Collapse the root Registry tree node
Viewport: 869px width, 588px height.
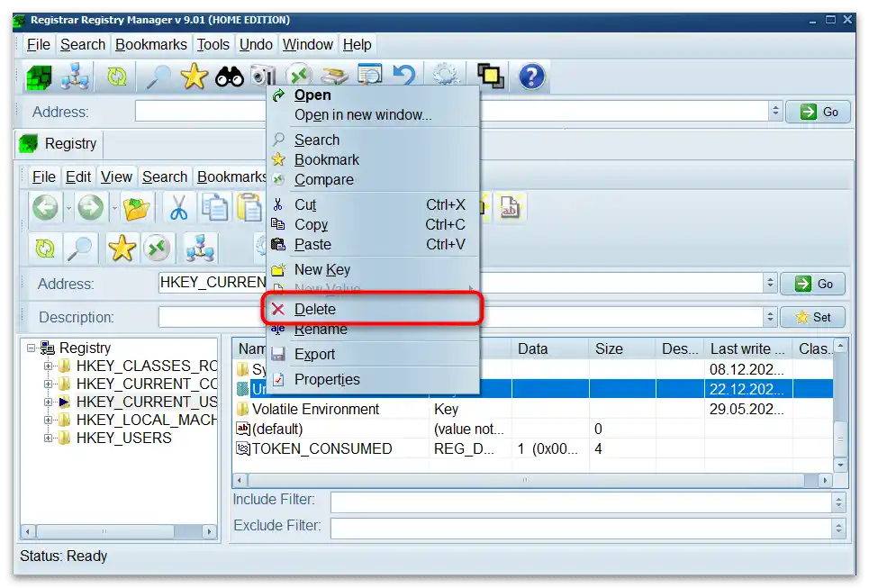point(31,348)
